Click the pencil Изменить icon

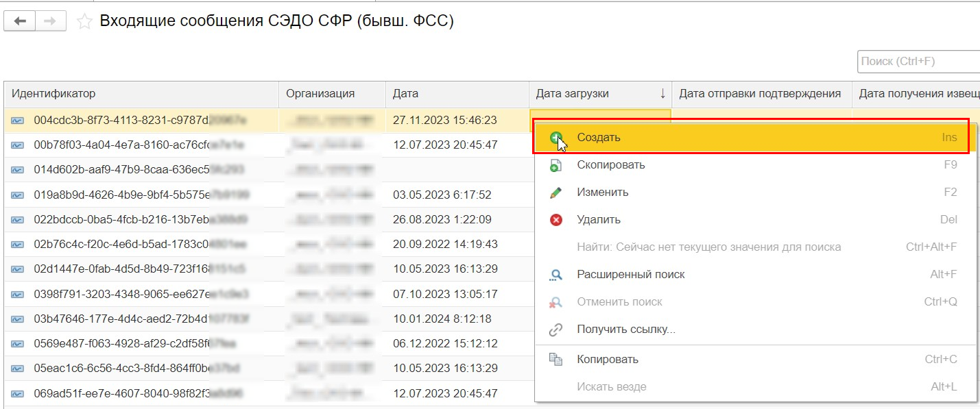(556, 193)
